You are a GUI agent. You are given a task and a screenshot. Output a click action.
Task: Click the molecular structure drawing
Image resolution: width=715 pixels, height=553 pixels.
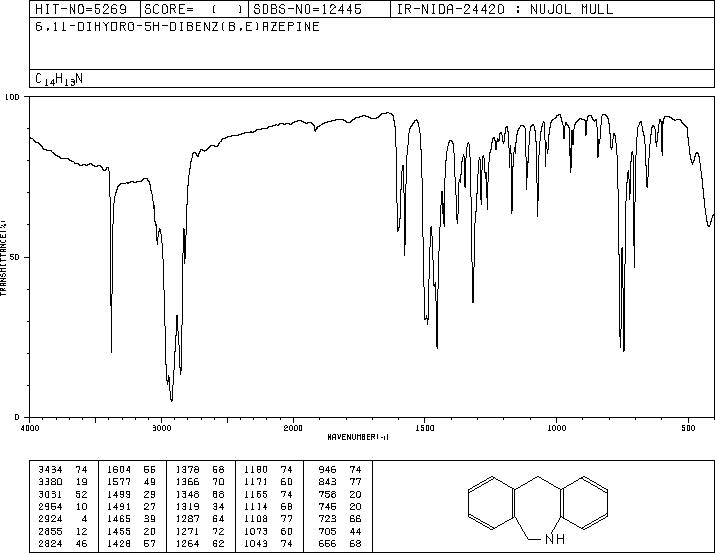click(x=538, y=509)
